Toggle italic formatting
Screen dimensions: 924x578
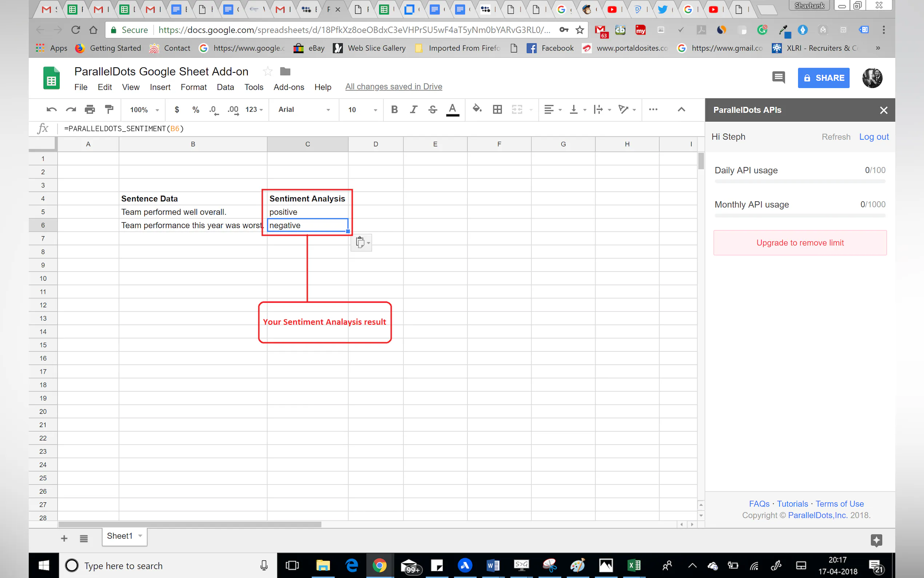pyautogui.click(x=413, y=110)
